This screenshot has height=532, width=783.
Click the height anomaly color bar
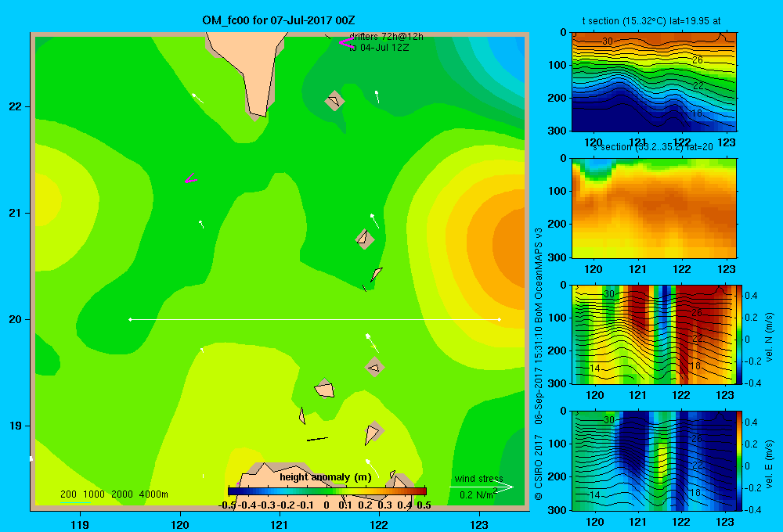327,491
